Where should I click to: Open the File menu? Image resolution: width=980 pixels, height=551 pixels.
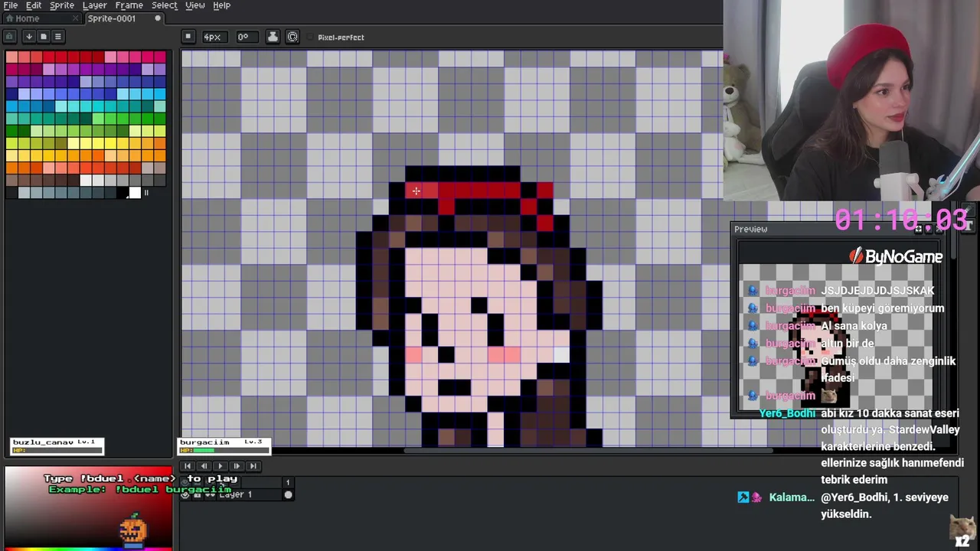pos(11,5)
